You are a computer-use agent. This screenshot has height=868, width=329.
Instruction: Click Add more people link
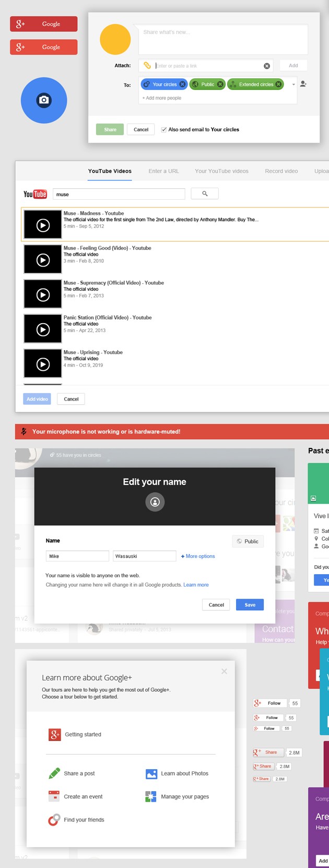click(162, 98)
